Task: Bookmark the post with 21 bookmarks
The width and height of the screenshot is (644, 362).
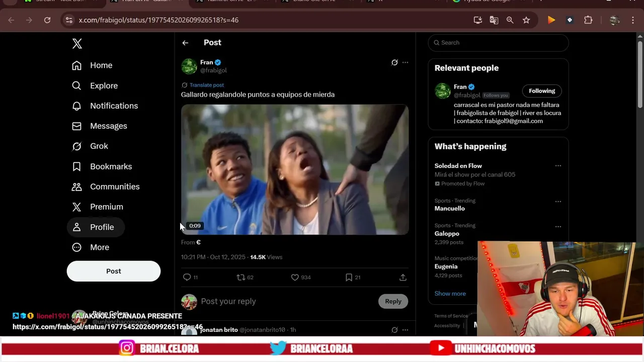Action: click(349, 278)
